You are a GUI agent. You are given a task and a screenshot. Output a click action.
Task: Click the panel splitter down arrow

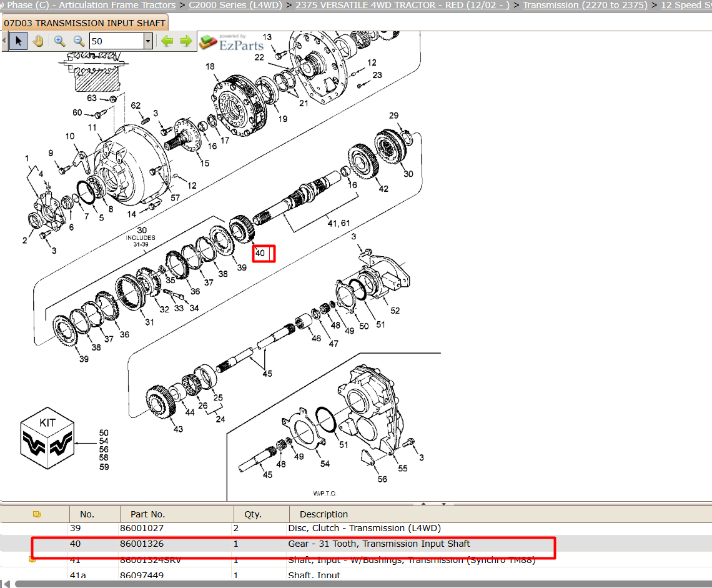pyautogui.click(x=443, y=504)
